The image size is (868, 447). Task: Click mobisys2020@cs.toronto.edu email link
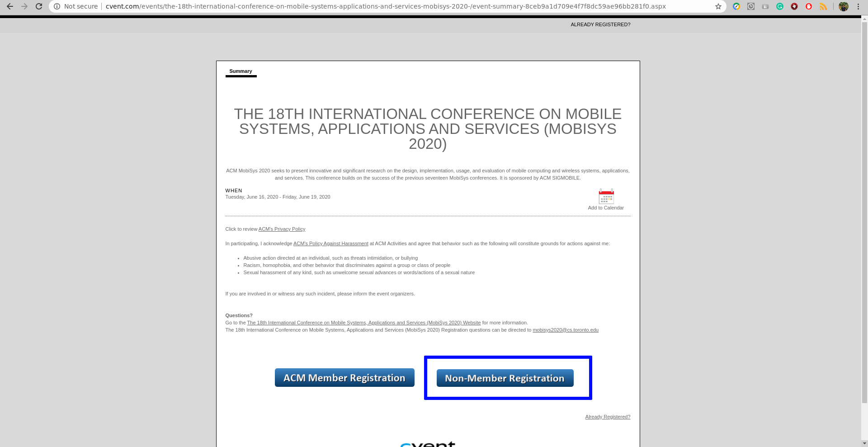pyautogui.click(x=566, y=330)
